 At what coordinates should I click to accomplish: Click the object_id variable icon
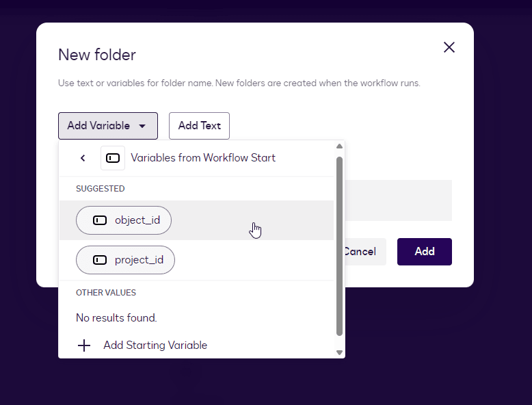100,220
